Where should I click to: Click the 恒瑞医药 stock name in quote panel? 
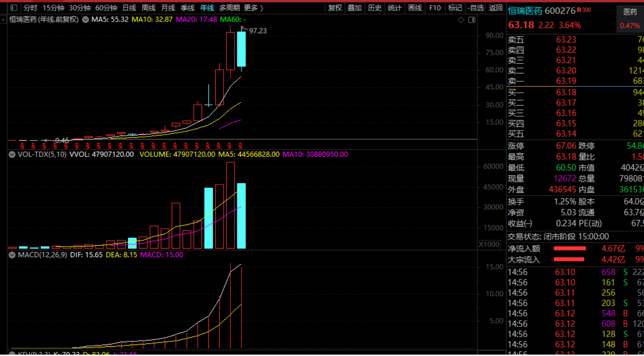pyautogui.click(x=525, y=11)
